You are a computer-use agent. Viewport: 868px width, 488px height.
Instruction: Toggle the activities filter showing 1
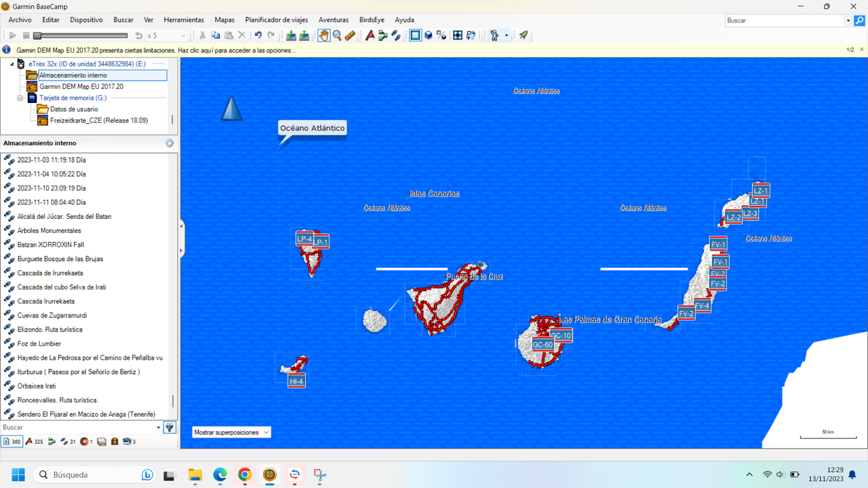pos(86,441)
